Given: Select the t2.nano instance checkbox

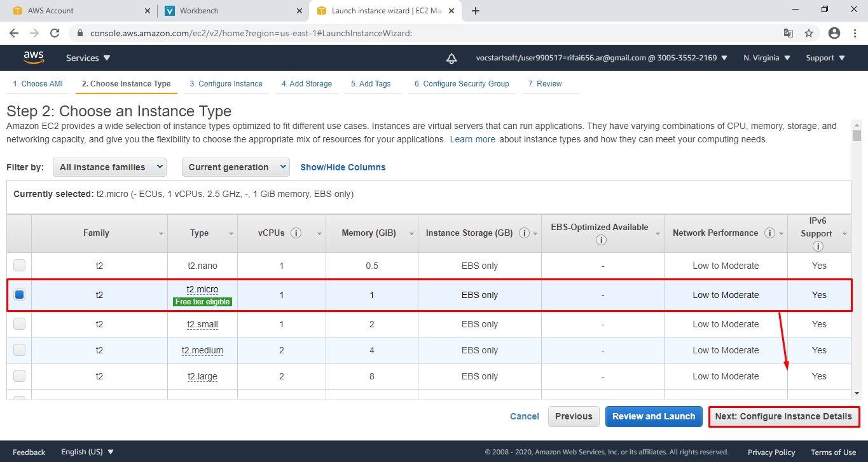Looking at the screenshot, I should point(20,266).
